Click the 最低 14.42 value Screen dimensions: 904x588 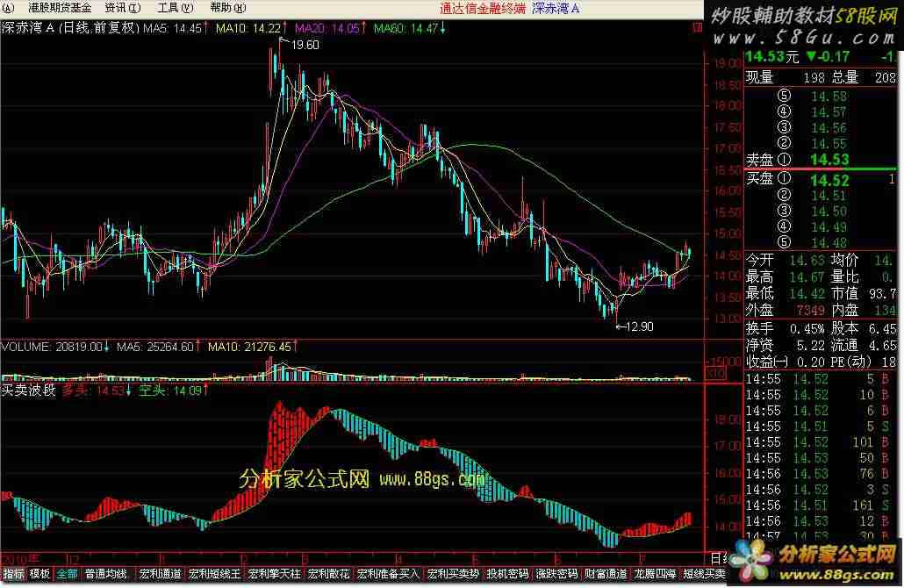tap(807, 293)
